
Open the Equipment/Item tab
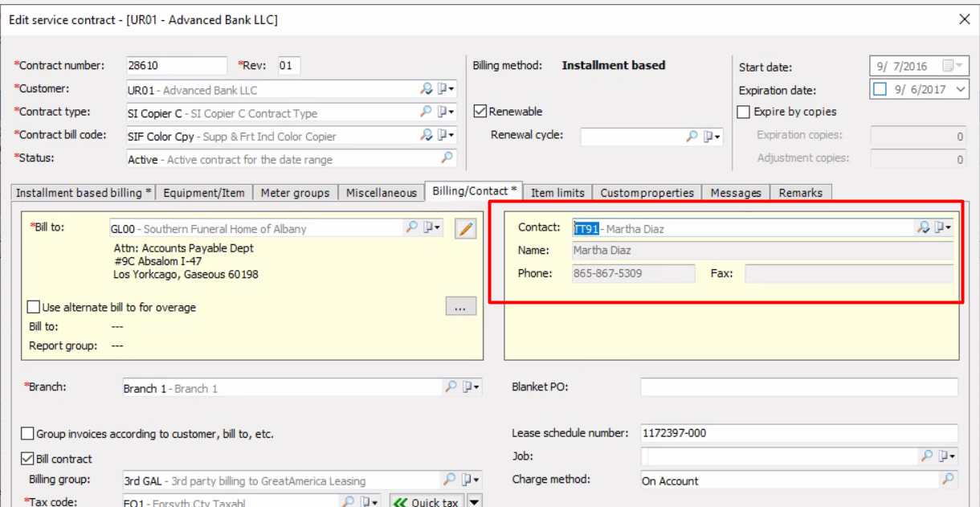pos(206,193)
